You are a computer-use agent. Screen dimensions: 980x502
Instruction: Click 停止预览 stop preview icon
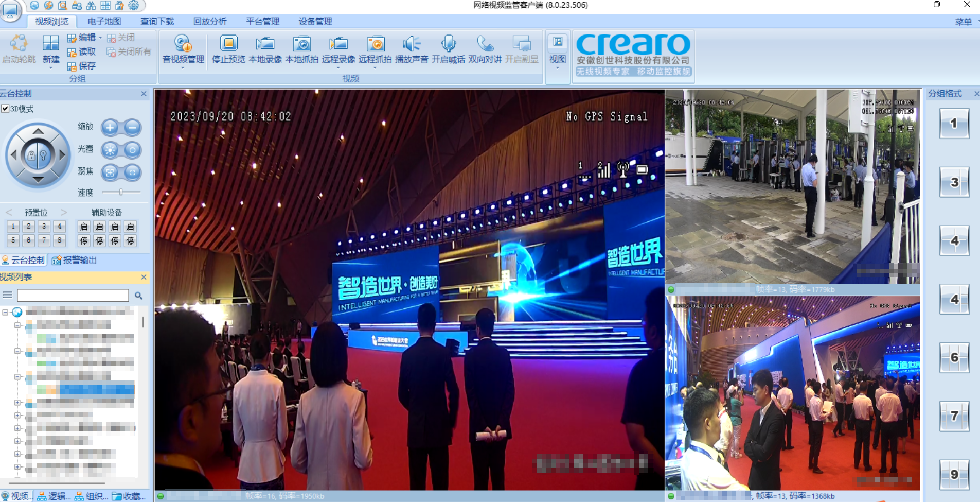pos(228,45)
